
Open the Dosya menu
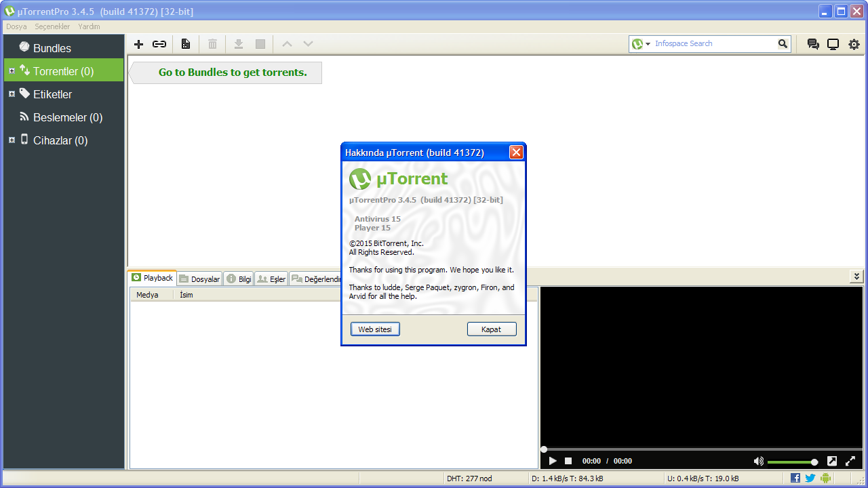click(16, 26)
